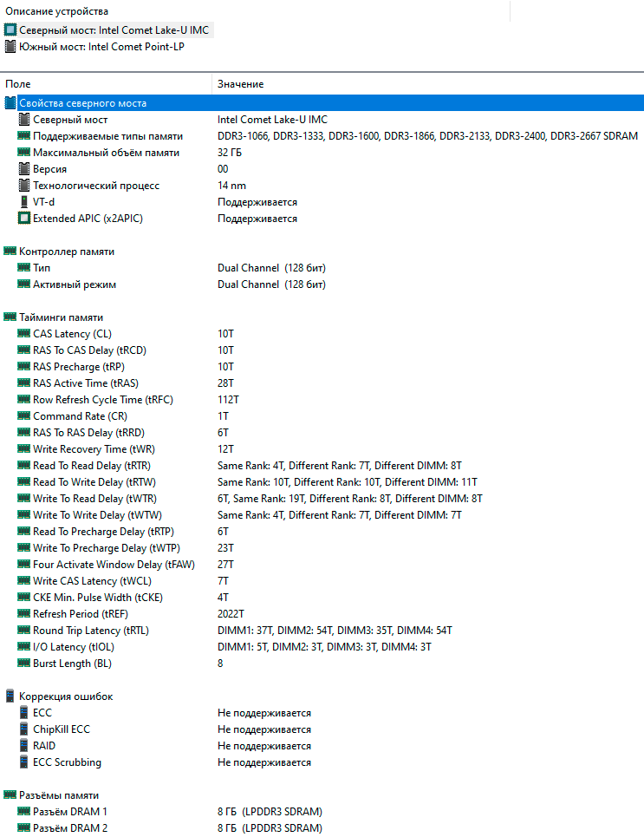
Task: Click the Коррекция ошибок group icon
Action: coord(10,696)
